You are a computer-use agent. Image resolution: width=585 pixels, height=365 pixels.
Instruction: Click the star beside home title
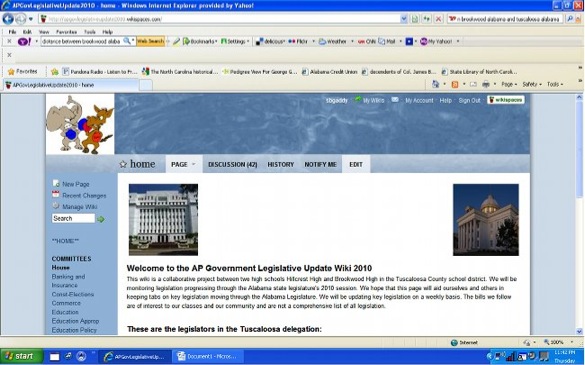point(123,164)
